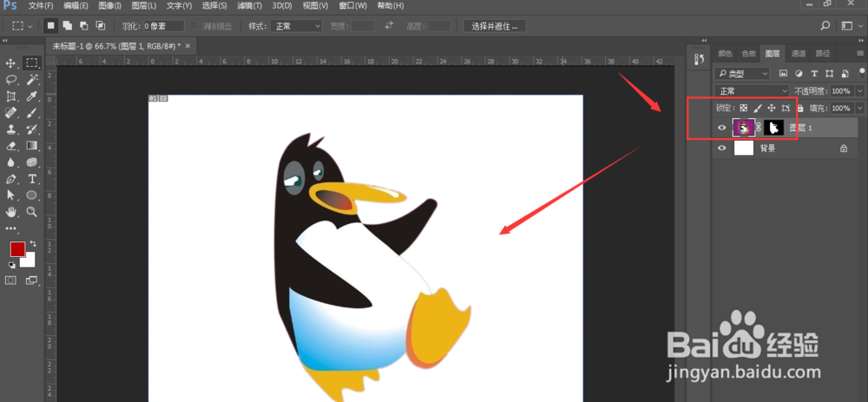The height and width of the screenshot is (402, 868).
Task: Toggle lock image pixels brush icon
Action: pos(758,108)
